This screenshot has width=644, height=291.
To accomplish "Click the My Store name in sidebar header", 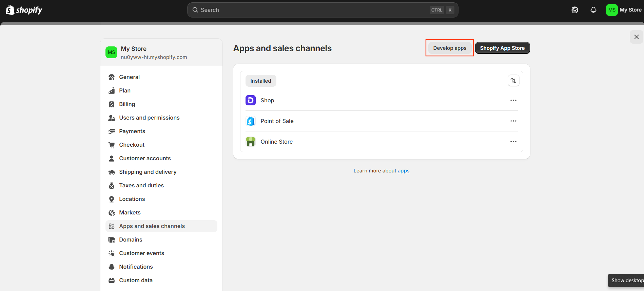I will 134,49.
